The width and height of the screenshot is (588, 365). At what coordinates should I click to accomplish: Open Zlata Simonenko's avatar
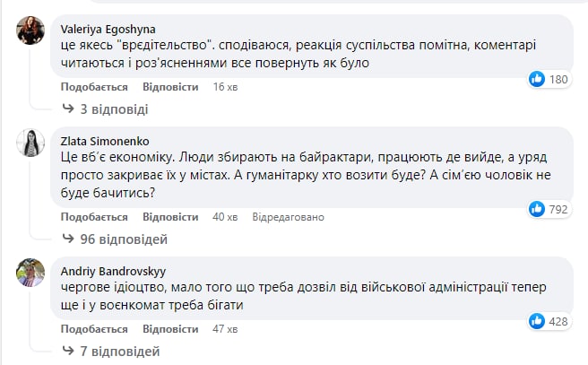(31, 144)
